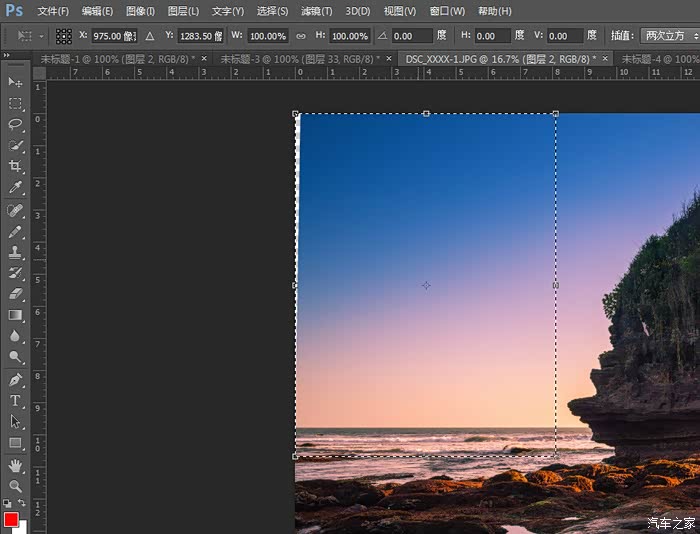Screen dimensions: 700x534
Task: Set the reference point location grid
Action: click(x=63, y=36)
